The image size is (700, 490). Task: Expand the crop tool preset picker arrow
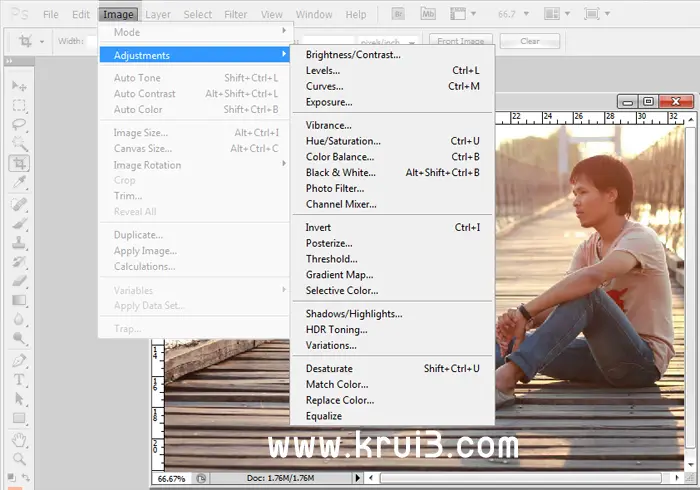click(44, 42)
